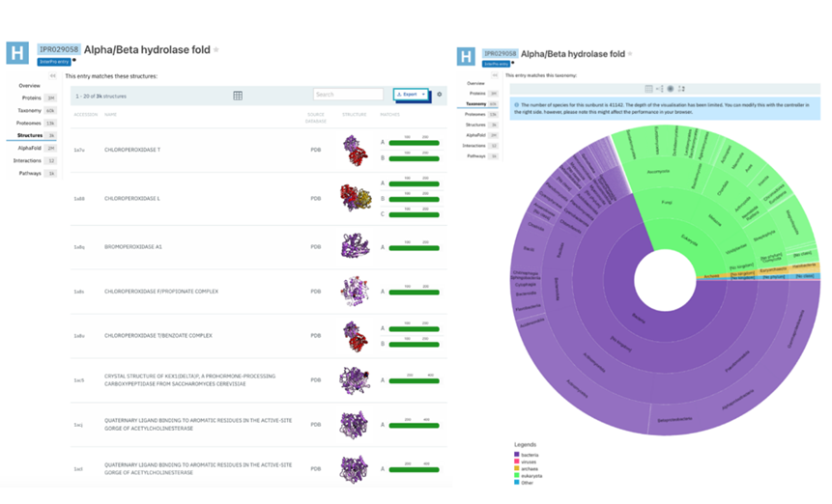
Task: Select the sunburst view icon above the chart
Action: [x=670, y=89]
